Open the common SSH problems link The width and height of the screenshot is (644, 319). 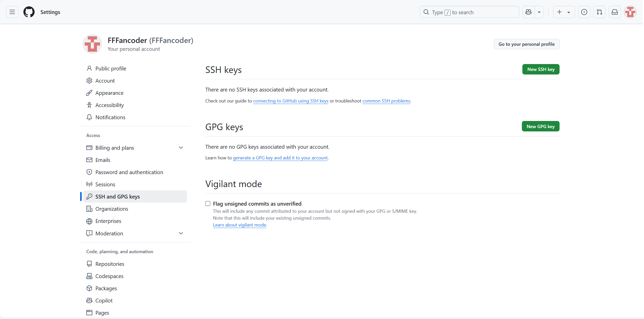[x=386, y=101]
